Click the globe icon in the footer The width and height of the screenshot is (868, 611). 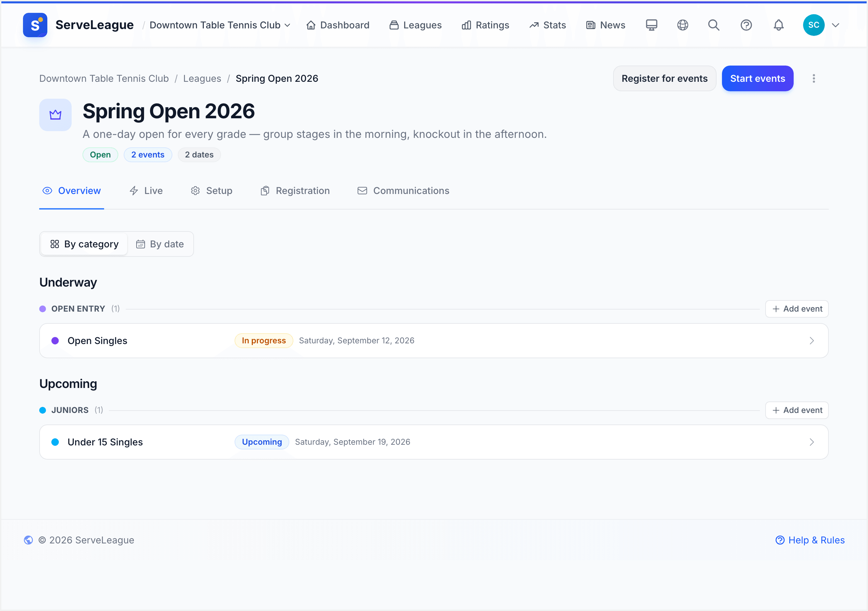28,540
